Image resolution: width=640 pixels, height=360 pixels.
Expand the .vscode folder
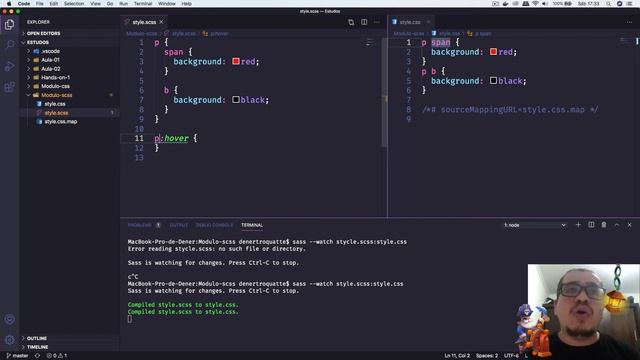(x=69, y=51)
